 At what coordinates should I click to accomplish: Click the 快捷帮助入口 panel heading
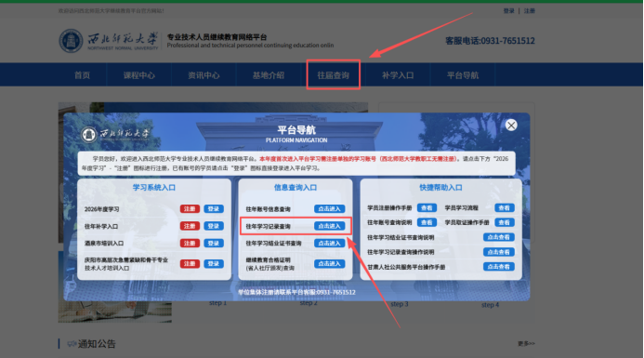tap(440, 188)
